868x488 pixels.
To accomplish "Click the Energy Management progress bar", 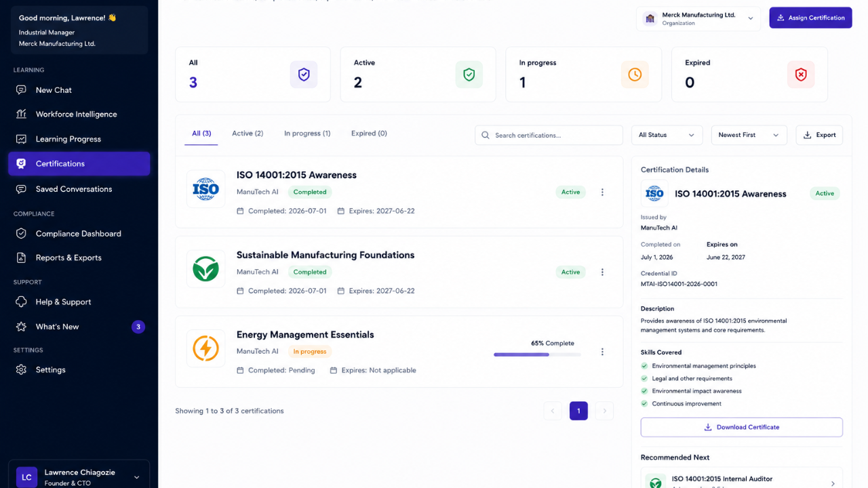I will 537,354.
